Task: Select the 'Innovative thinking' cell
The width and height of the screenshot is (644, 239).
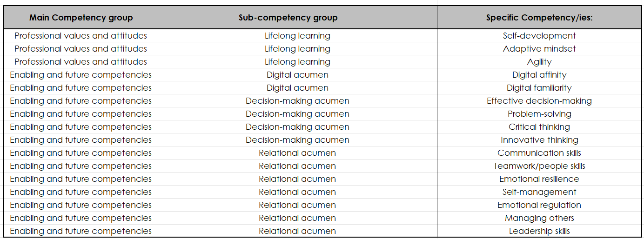Action: pos(539,140)
